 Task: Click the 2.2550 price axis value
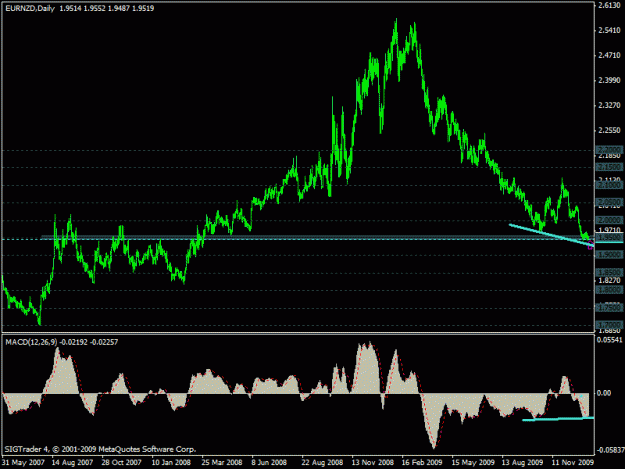click(x=610, y=130)
